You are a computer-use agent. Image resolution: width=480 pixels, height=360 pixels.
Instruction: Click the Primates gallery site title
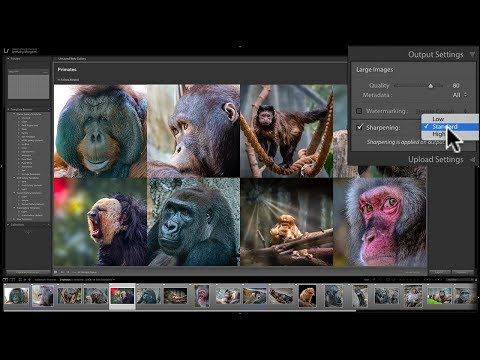tap(67, 70)
